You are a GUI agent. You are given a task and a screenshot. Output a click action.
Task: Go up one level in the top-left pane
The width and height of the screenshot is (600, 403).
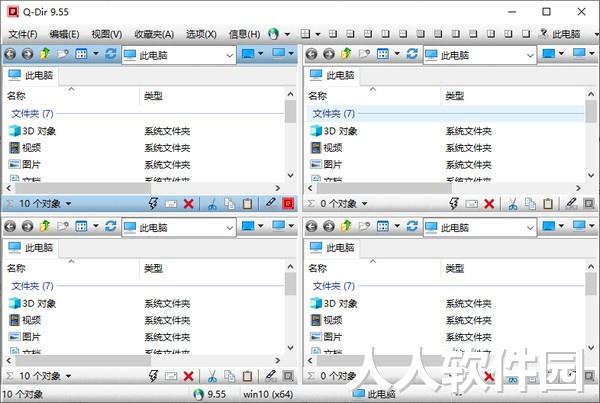point(45,54)
